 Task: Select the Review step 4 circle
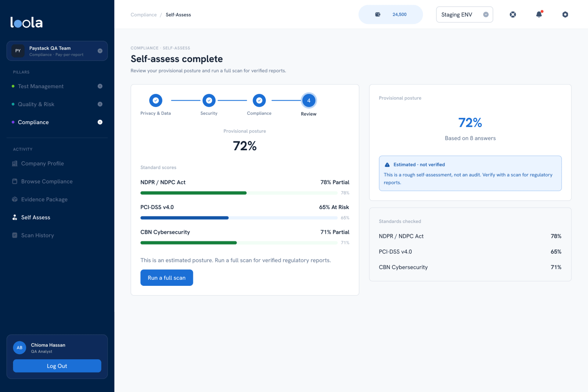tap(309, 100)
